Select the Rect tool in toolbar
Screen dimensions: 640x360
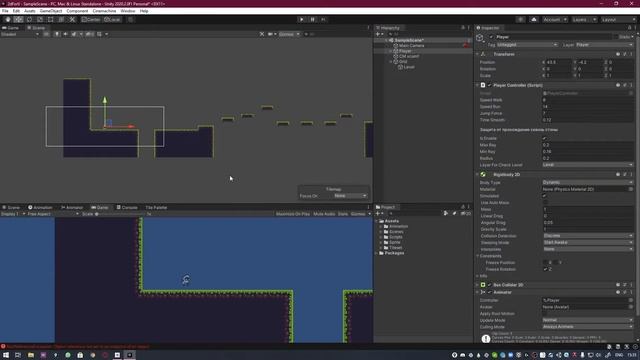point(50,20)
